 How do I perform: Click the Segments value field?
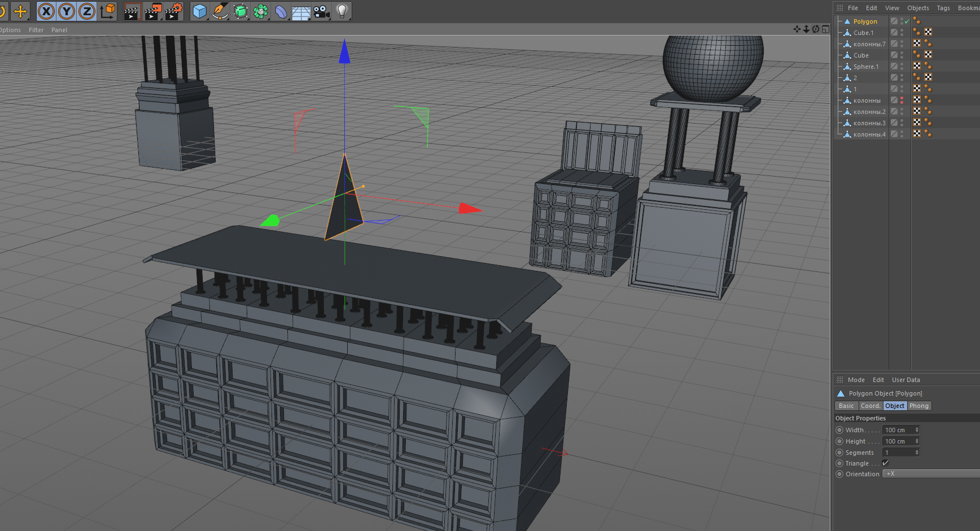898,453
